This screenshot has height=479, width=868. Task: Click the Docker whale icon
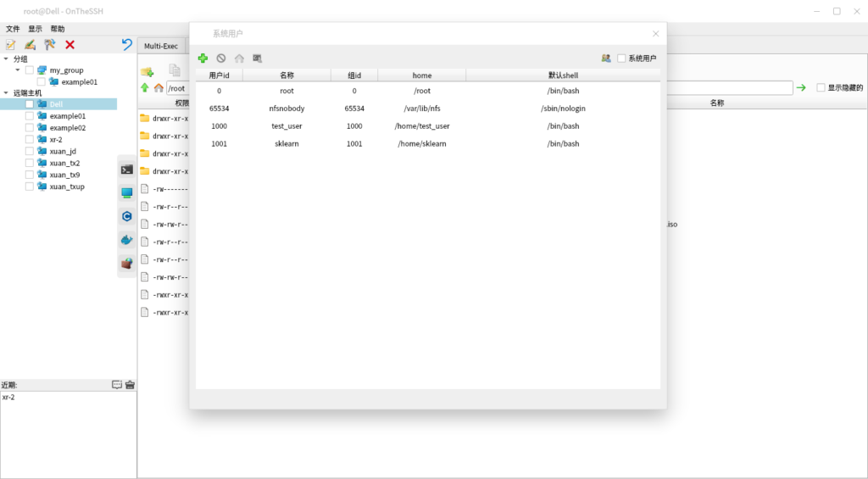point(126,240)
